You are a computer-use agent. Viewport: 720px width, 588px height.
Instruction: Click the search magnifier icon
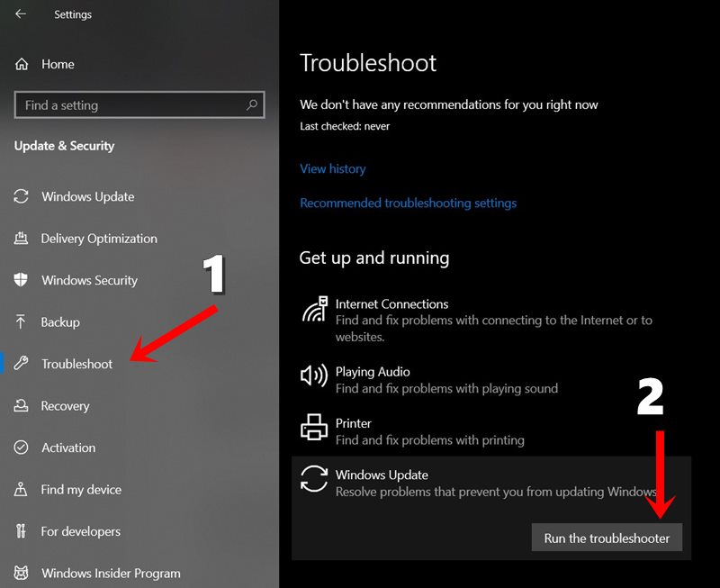(252, 105)
